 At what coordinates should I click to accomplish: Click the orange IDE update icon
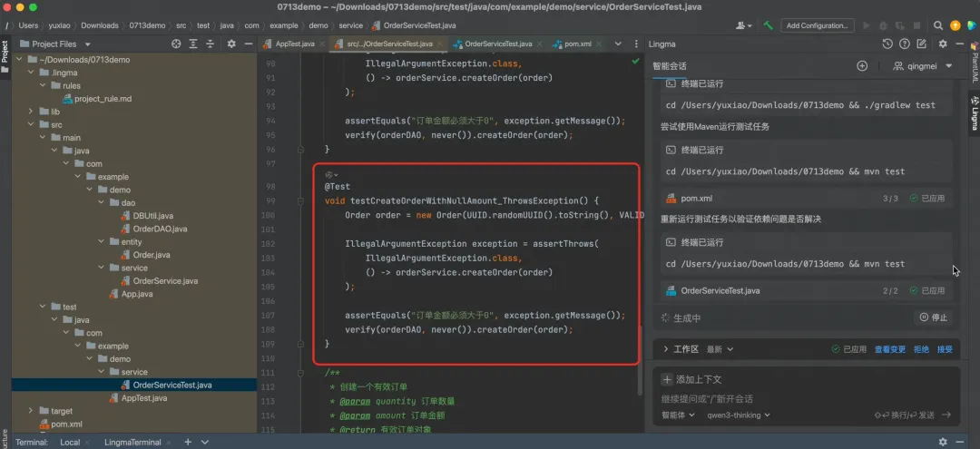[955, 25]
